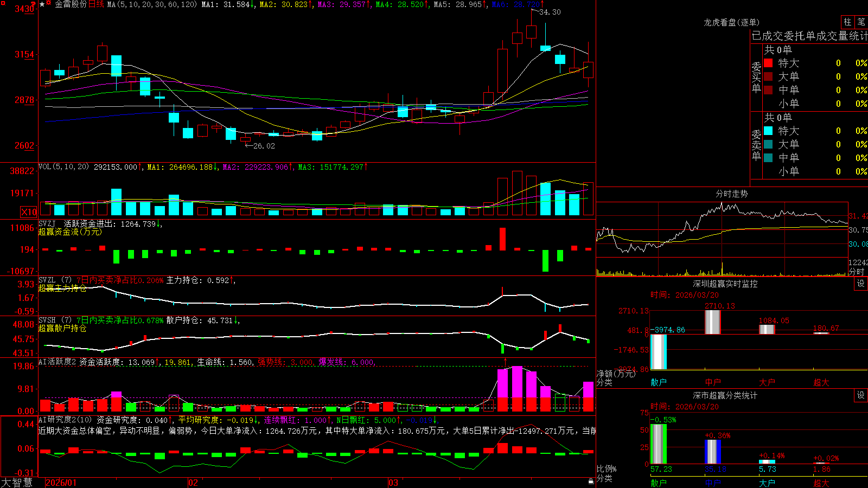Screen dimensions: 868x488
Task: Click the SVZL (7) indicator label
Action: pos(55,280)
